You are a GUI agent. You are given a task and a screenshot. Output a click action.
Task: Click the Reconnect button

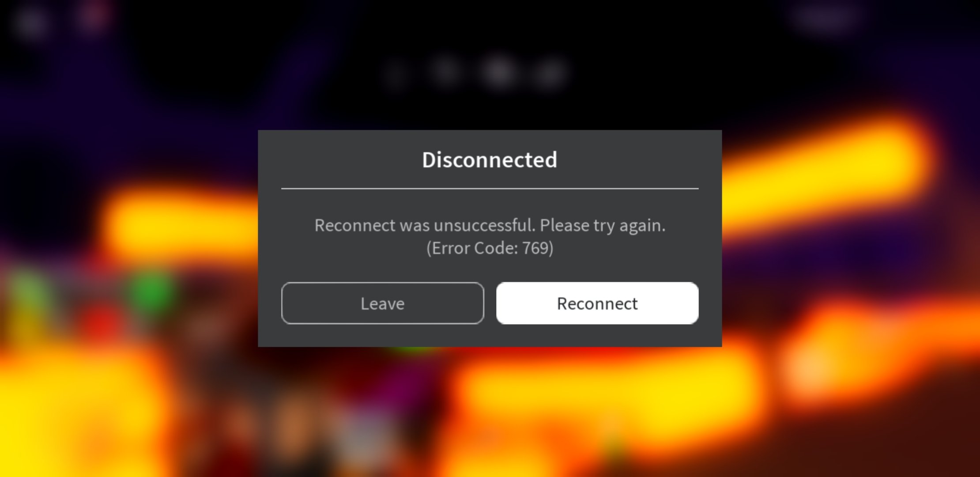click(597, 303)
